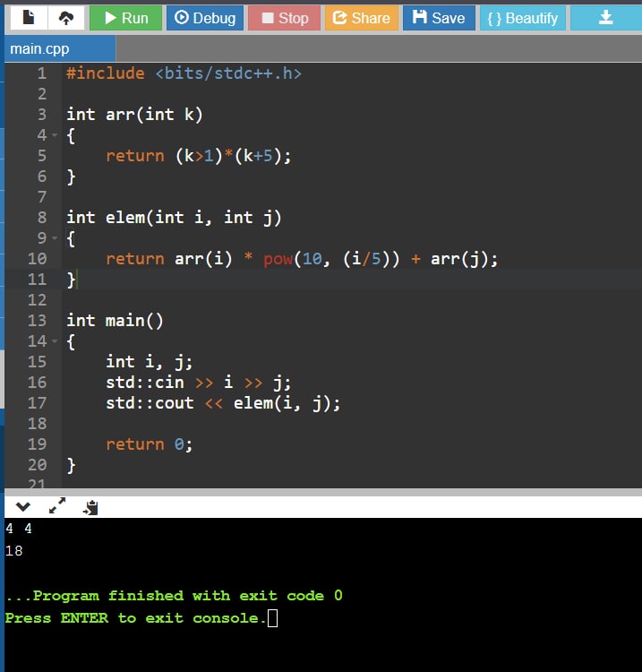Start the Debug session

[205, 18]
